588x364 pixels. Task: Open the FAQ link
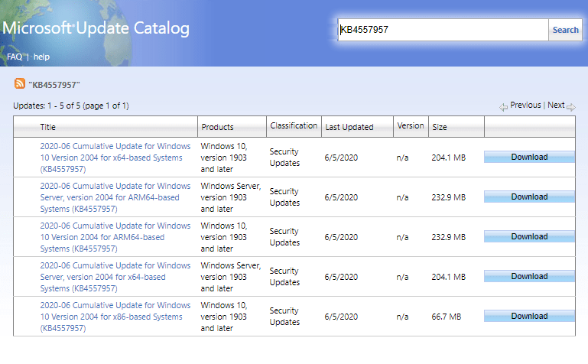tap(15, 57)
